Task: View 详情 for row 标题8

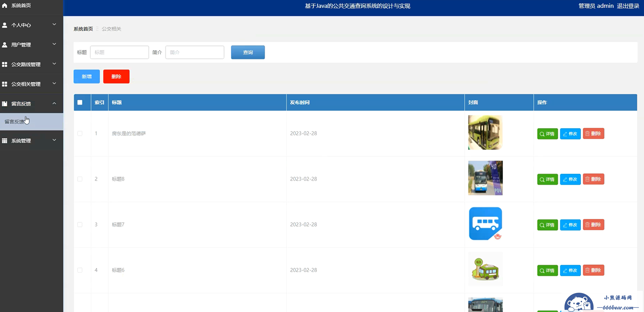Action: pos(548,179)
